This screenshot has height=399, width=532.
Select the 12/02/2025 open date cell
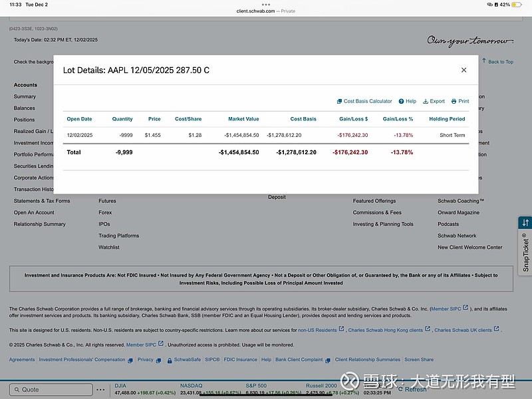[x=80, y=135]
